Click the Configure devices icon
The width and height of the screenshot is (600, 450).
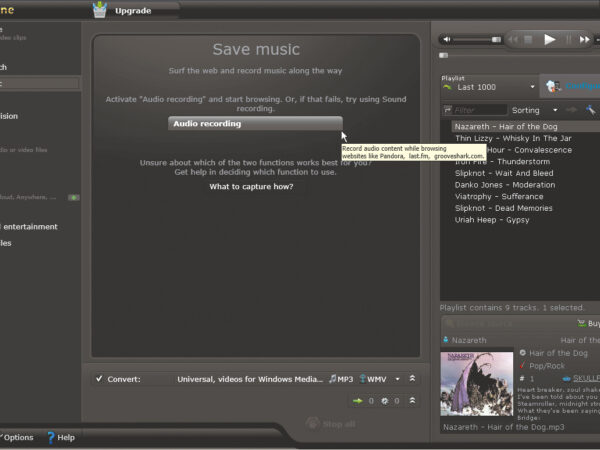coord(551,87)
